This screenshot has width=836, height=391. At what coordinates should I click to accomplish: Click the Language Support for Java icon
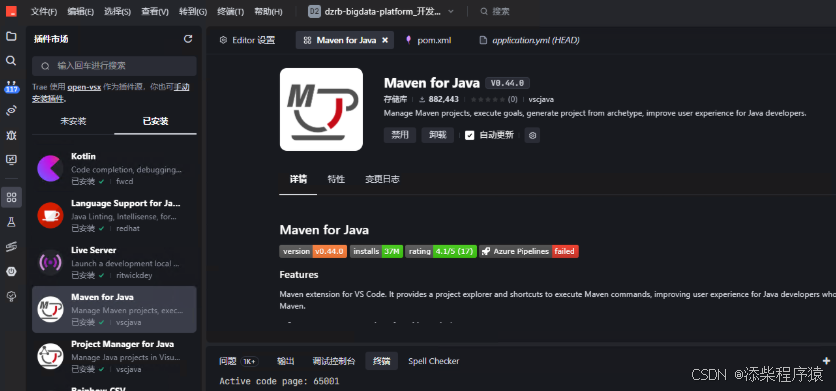tap(50, 216)
